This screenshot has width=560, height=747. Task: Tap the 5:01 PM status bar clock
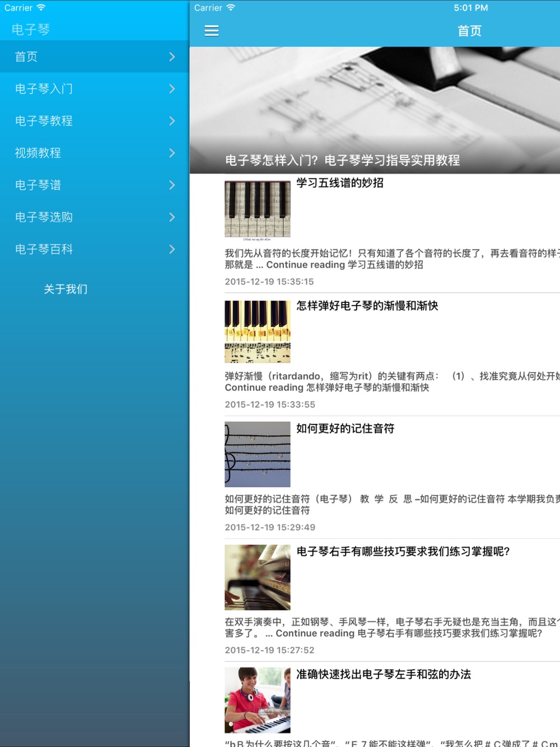[x=471, y=8]
